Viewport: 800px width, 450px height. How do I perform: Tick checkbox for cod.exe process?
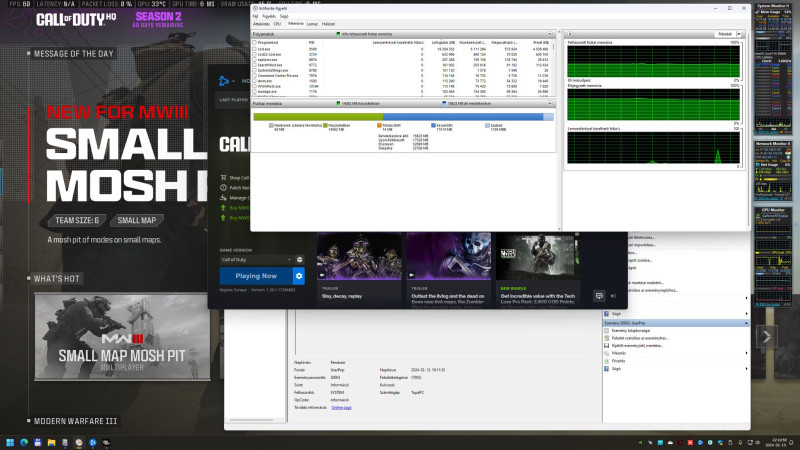click(255, 49)
